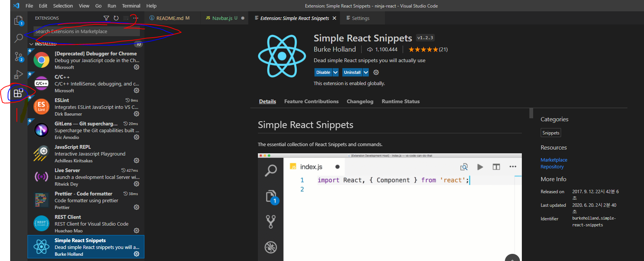Click the ESLint extension icon

tap(41, 107)
